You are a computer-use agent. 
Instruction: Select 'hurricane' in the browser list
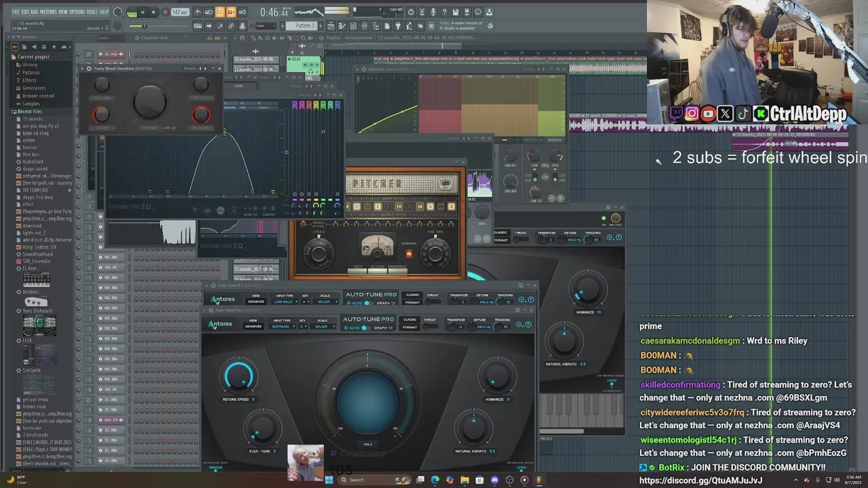(x=33, y=428)
